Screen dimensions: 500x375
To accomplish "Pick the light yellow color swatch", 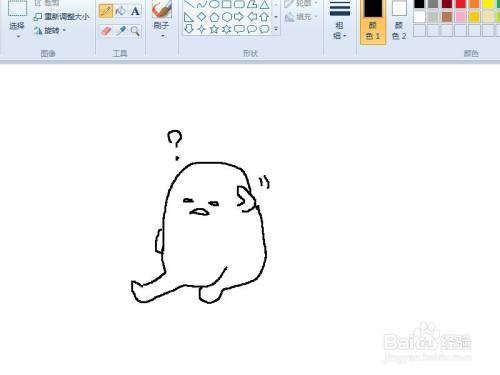I will point(488,16).
